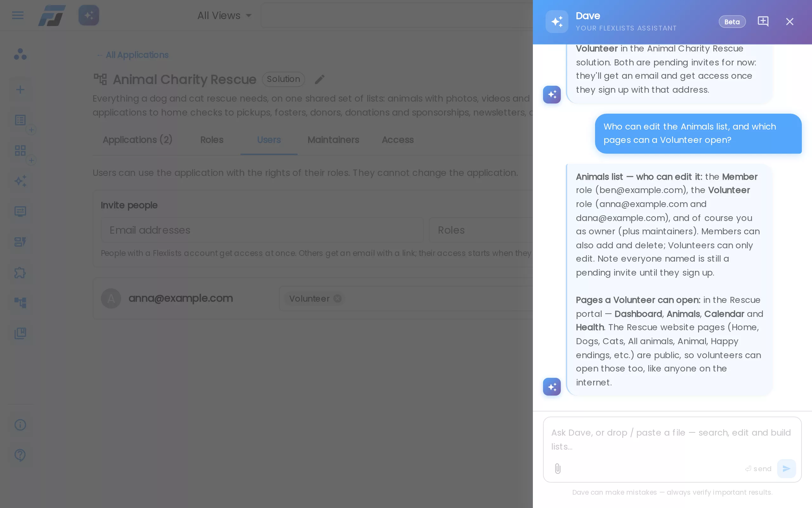Click the info icon in the sidebar
This screenshot has height=508, width=812.
(20, 425)
